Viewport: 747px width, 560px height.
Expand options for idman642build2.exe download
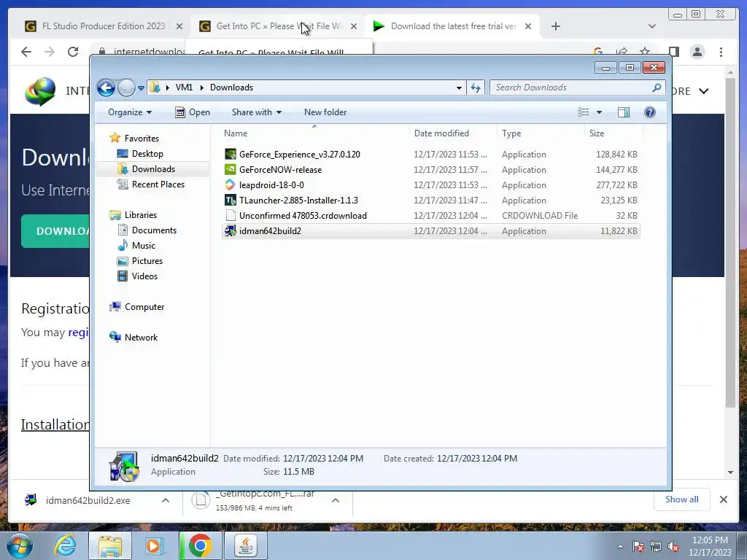tap(166, 500)
